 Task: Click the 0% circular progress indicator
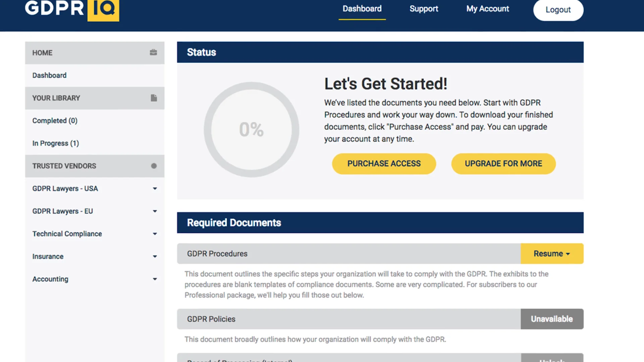(x=251, y=130)
